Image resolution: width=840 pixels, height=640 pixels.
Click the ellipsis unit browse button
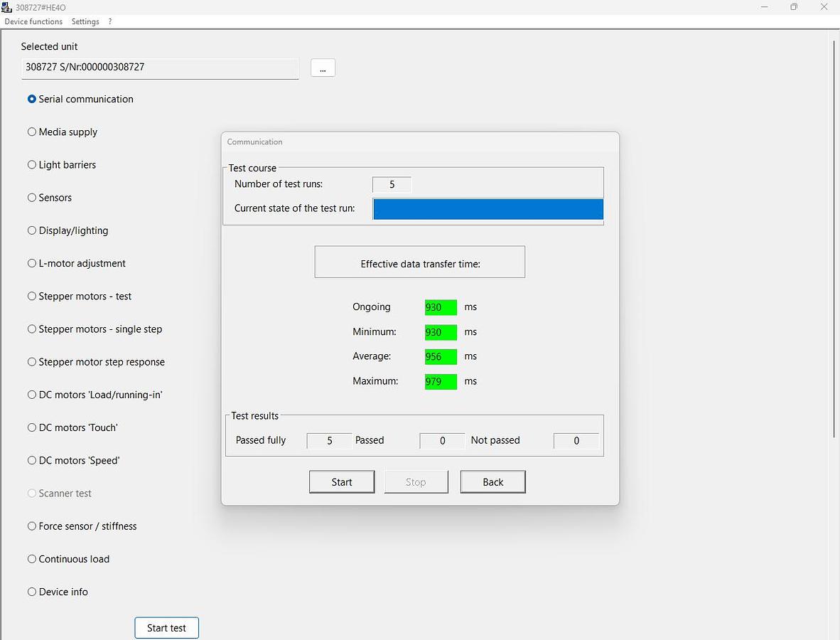click(323, 68)
